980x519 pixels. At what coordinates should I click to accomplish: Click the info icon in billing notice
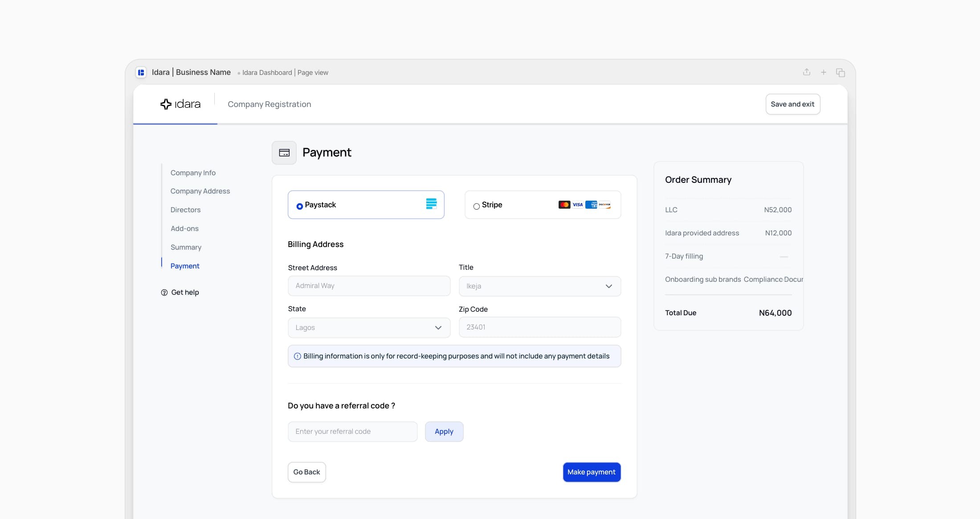coord(298,356)
